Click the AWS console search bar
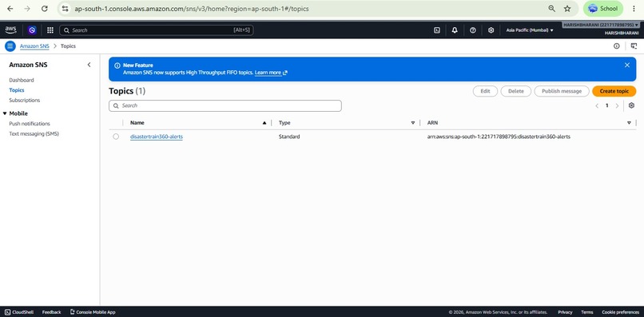644x317 pixels. click(x=157, y=30)
